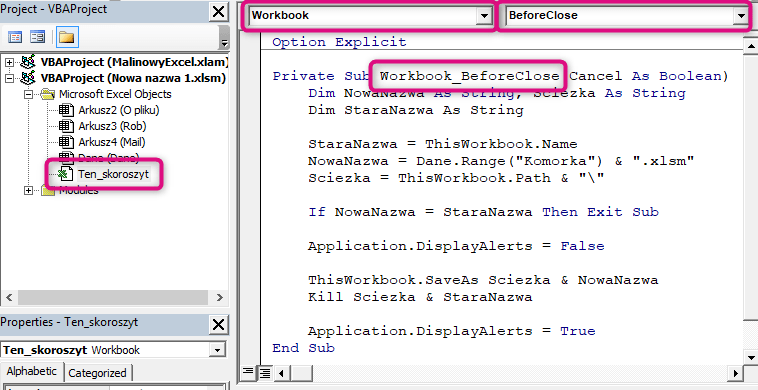The height and width of the screenshot is (390, 758).
Task: Close the Properties - Ten_skoroszyt panel
Action: click(x=219, y=324)
